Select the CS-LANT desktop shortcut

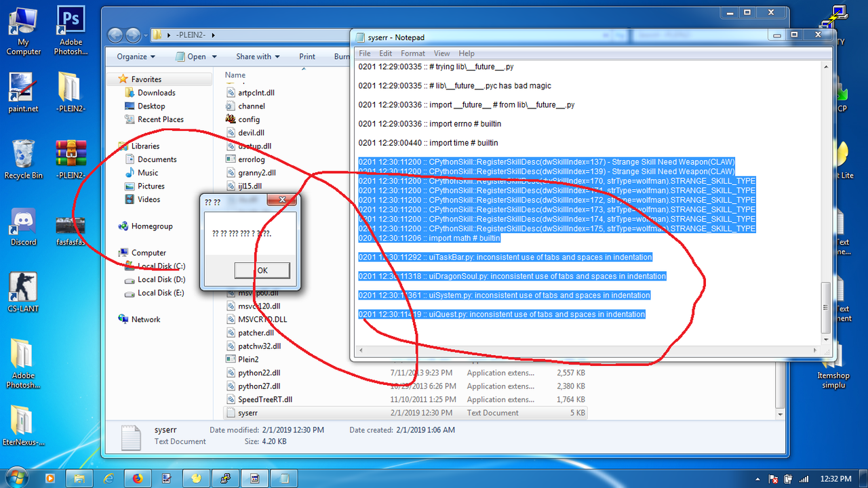24,293
